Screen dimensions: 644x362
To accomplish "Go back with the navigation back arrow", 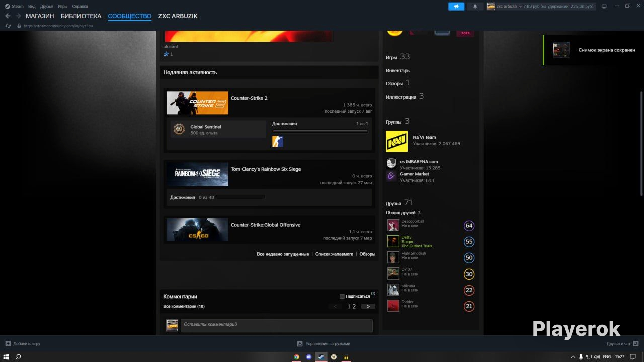I will [8, 16].
